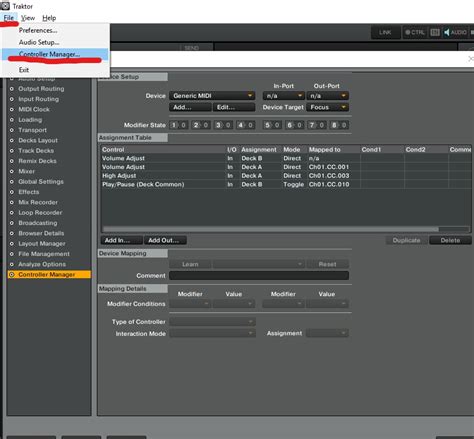The height and width of the screenshot is (439, 474).
Task: Click the LINK indicator in the header
Action: 386,32
